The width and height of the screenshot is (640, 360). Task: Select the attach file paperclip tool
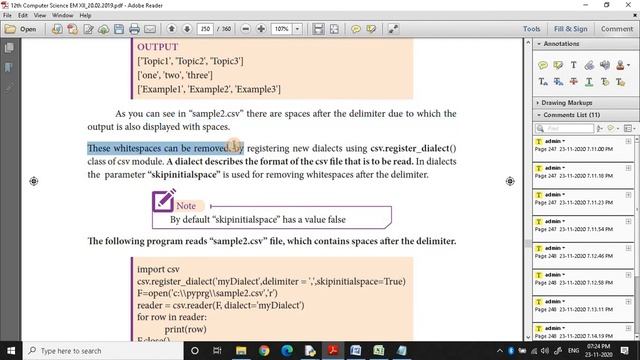pyautogui.click(x=589, y=65)
